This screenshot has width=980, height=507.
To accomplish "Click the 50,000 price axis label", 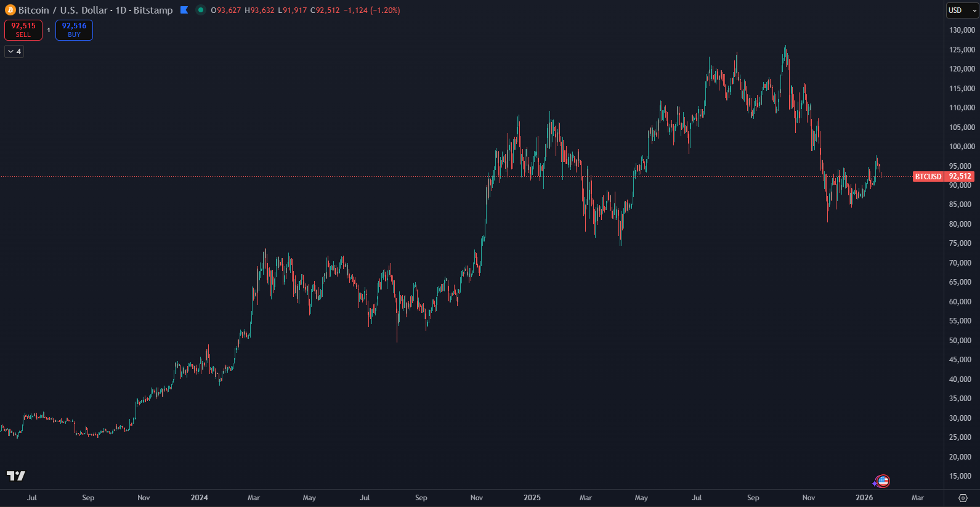I will 960,341.
